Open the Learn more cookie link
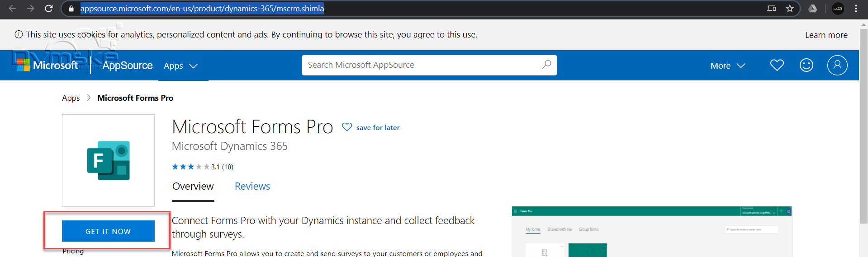This screenshot has width=868, height=257. pyautogui.click(x=826, y=35)
